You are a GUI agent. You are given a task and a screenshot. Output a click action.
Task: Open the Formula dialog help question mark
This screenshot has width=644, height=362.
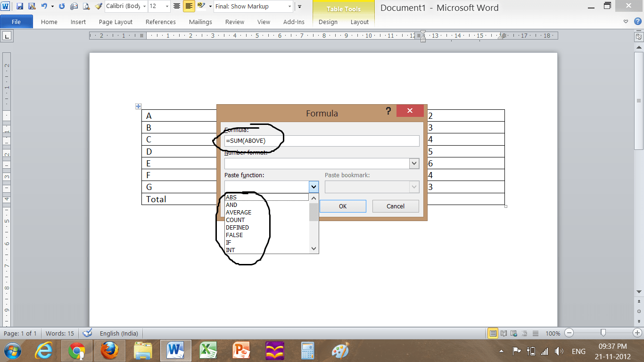[x=388, y=111]
